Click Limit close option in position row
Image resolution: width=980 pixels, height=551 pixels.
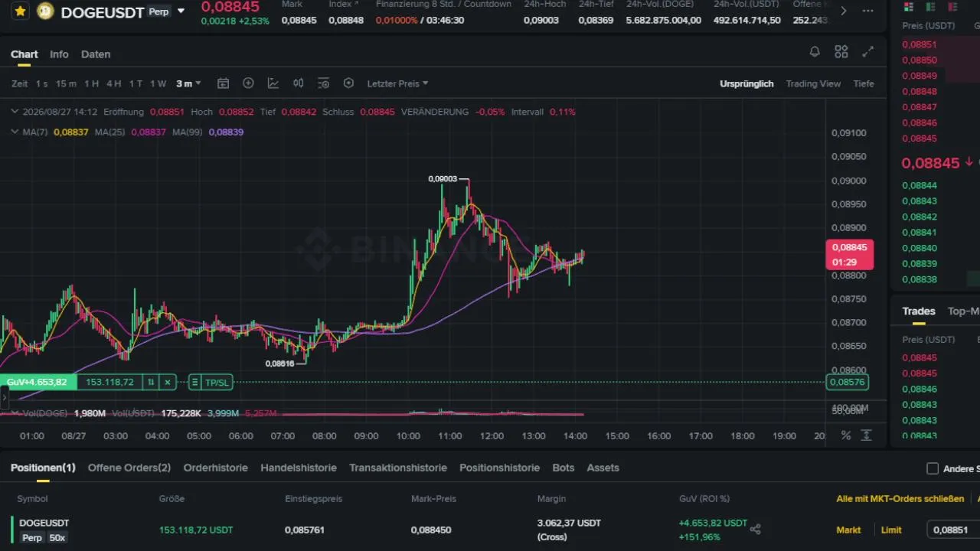pyautogui.click(x=891, y=530)
